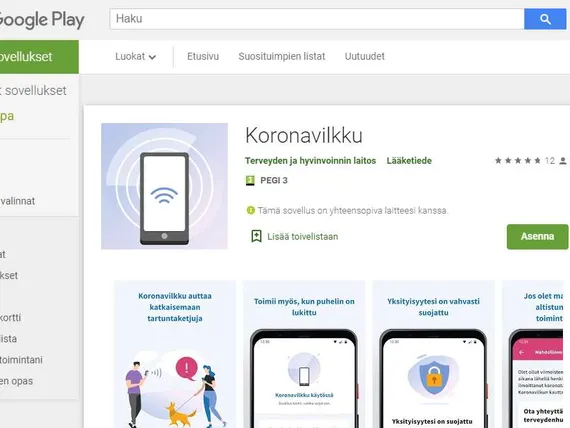The height and width of the screenshot is (428, 570).
Task: Click in the Haku search field
Action: click(x=317, y=19)
